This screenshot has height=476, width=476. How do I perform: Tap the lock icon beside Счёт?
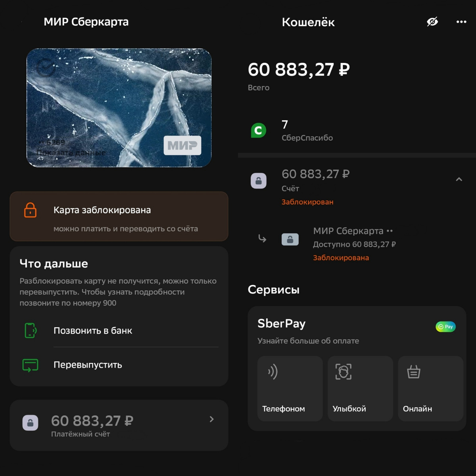(259, 181)
